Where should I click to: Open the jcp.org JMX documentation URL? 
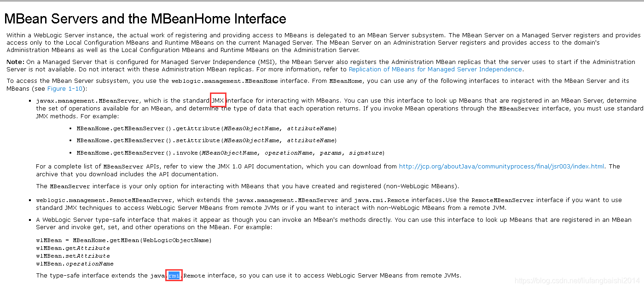[502, 167]
